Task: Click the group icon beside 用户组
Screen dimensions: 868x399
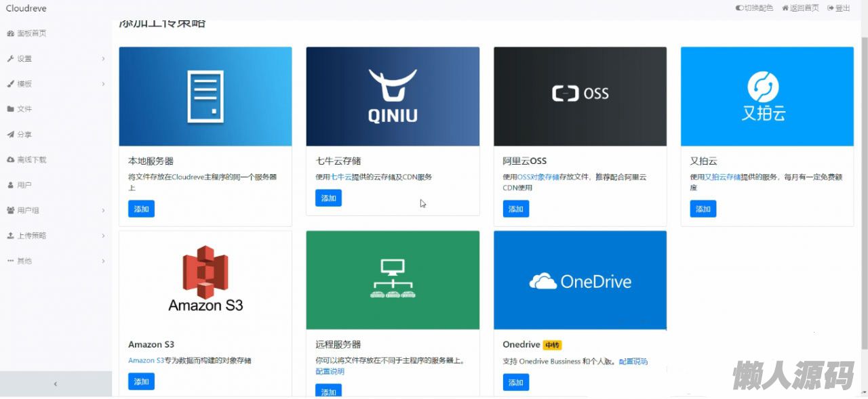Action: click(10, 211)
